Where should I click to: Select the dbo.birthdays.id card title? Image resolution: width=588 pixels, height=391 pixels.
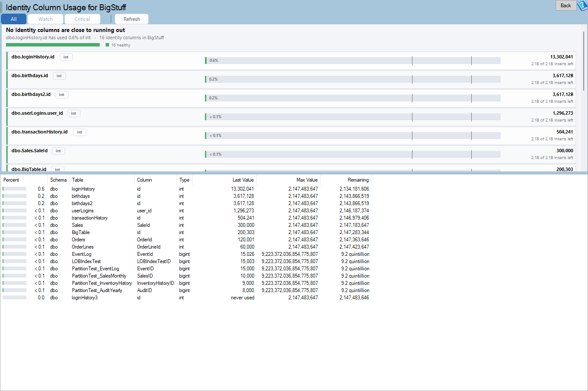point(30,75)
